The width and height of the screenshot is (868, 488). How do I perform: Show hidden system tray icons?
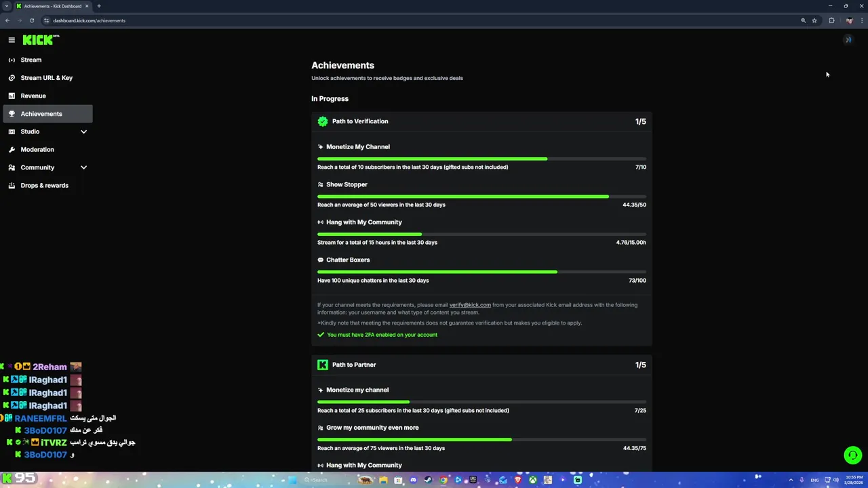pyautogui.click(x=791, y=480)
